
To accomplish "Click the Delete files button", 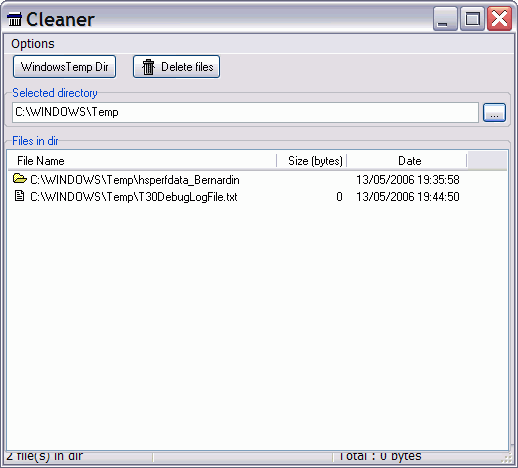I will pyautogui.click(x=176, y=67).
